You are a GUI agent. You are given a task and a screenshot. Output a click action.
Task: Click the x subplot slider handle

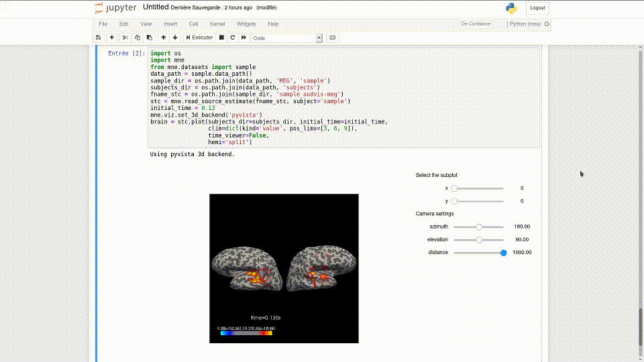coord(454,188)
